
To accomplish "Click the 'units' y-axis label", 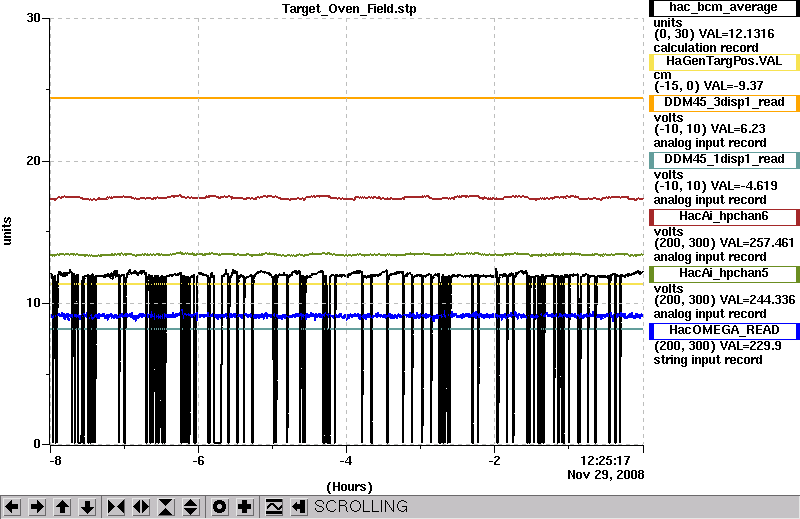I will point(7,231).
